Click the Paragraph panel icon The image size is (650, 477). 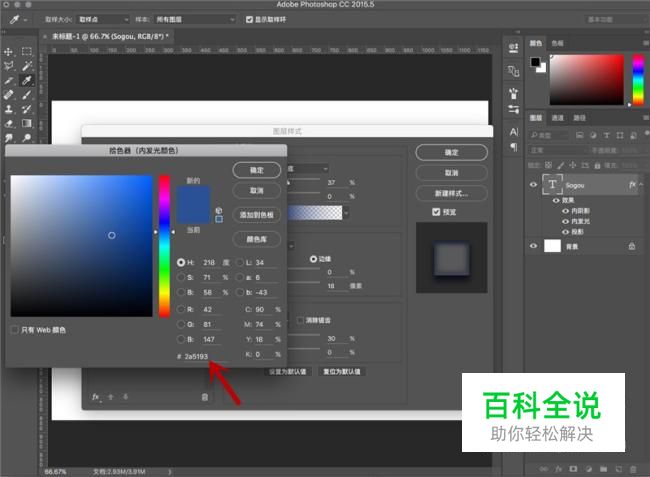pos(514,147)
